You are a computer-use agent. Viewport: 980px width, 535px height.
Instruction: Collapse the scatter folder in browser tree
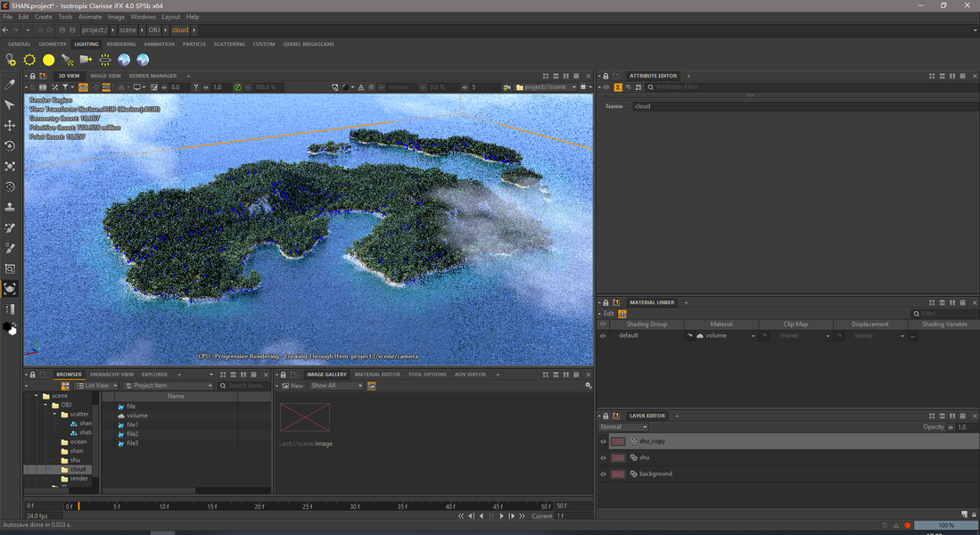click(54, 414)
